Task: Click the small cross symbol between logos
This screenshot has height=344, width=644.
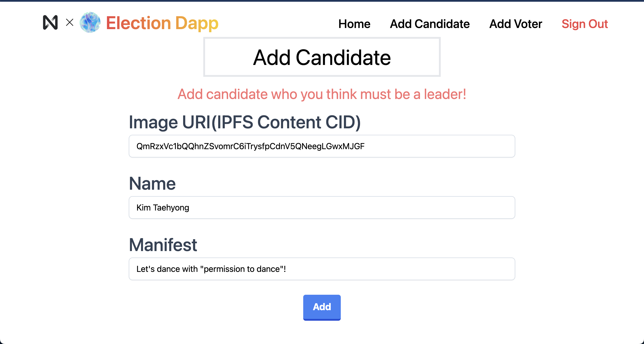Action: [x=70, y=23]
